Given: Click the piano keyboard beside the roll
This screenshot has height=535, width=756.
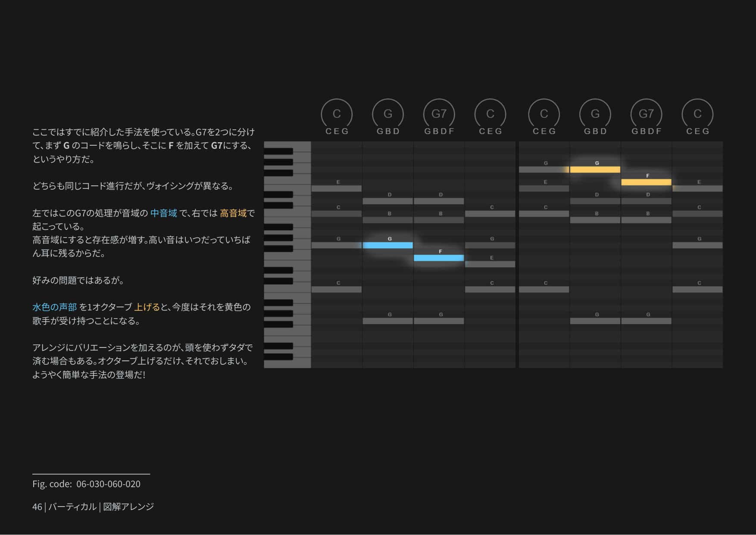Looking at the screenshot, I should pos(287,254).
